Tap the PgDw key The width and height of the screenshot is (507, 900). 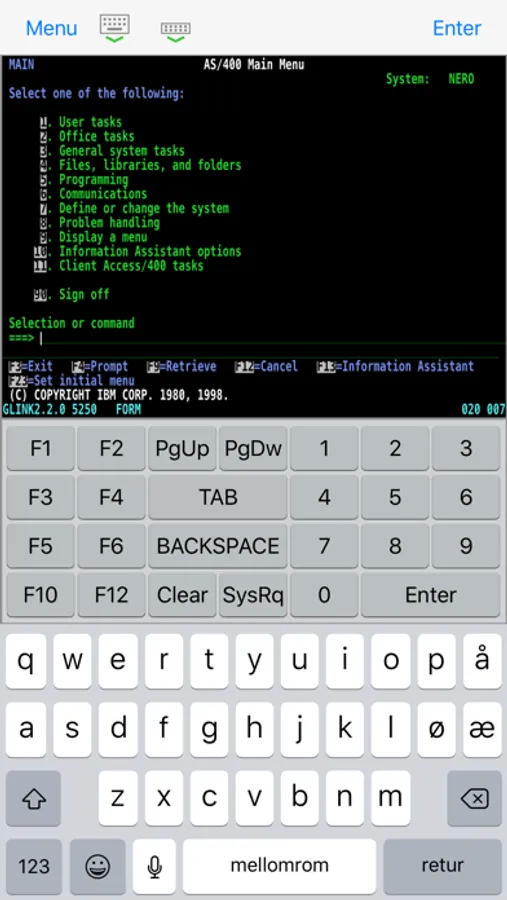(x=253, y=448)
